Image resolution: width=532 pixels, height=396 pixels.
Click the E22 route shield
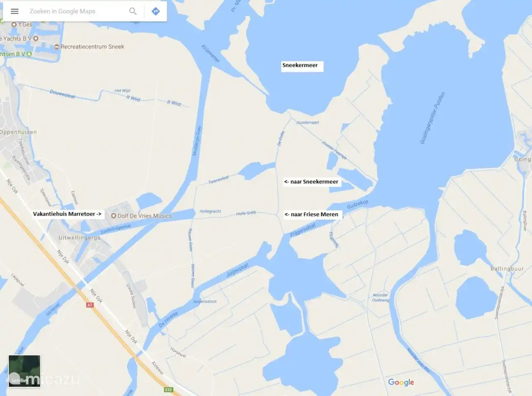click(169, 390)
